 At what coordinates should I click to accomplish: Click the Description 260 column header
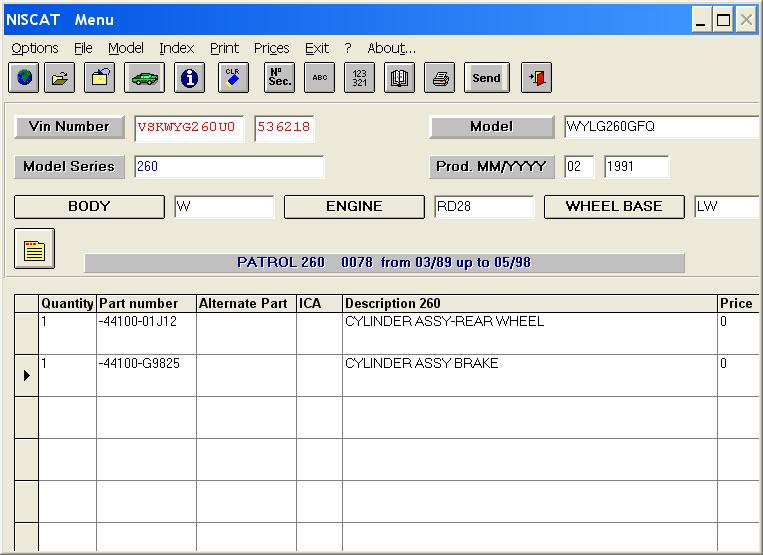point(530,304)
